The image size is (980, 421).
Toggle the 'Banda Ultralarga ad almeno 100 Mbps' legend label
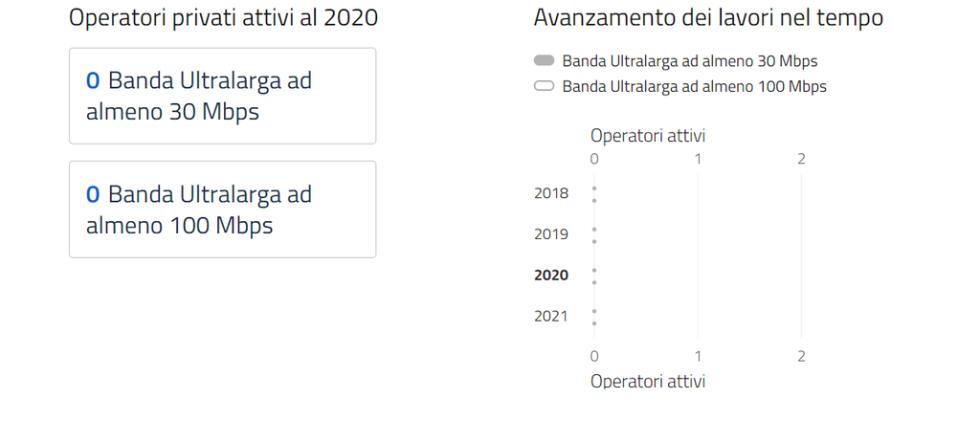click(694, 86)
